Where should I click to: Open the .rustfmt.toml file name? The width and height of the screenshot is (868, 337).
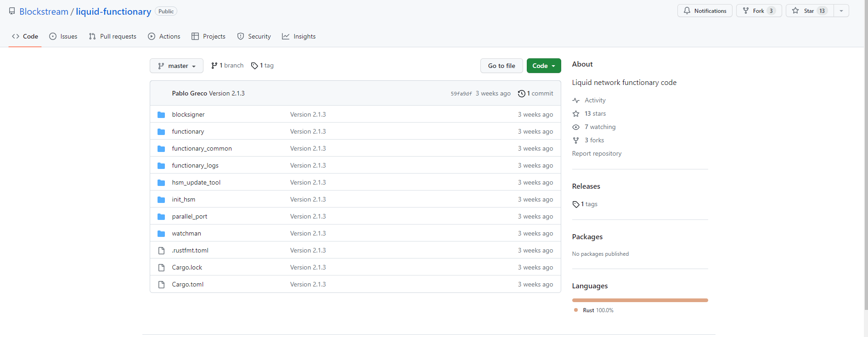coord(190,251)
